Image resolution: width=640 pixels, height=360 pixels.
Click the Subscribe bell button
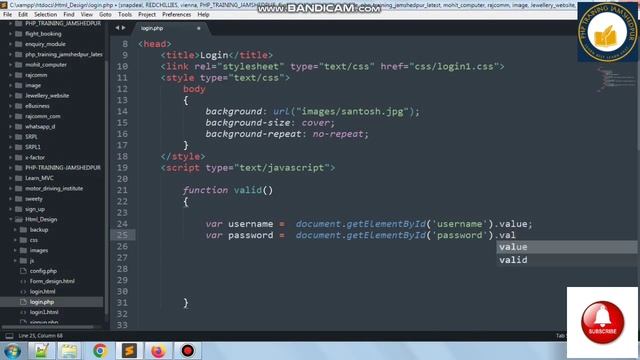tap(602, 322)
